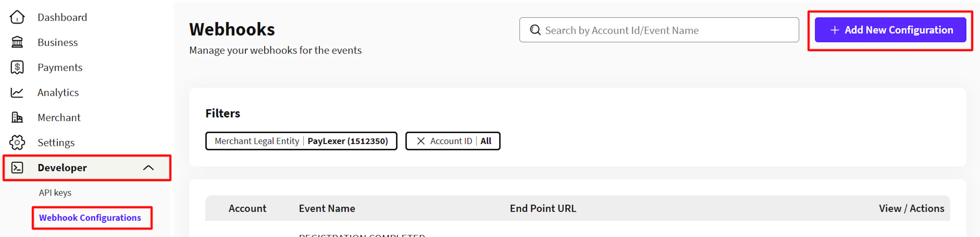The width and height of the screenshot is (980, 237).
Task: Click Add New Configuration button
Action: (x=890, y=30)
